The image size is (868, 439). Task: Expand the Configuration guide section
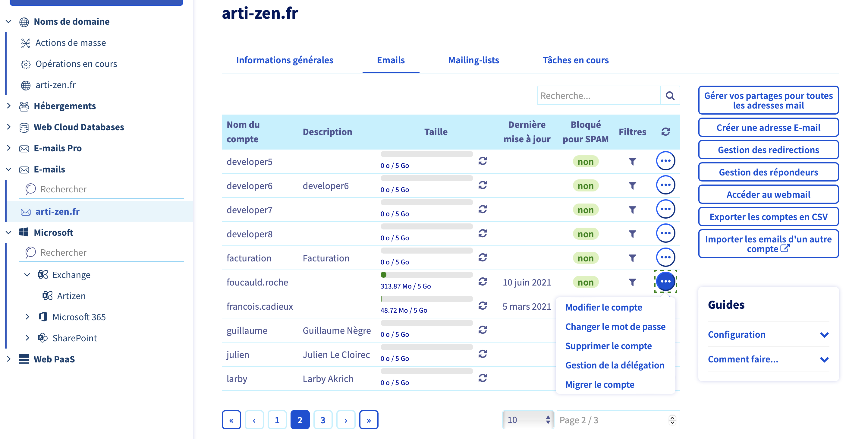pos(824,334)
